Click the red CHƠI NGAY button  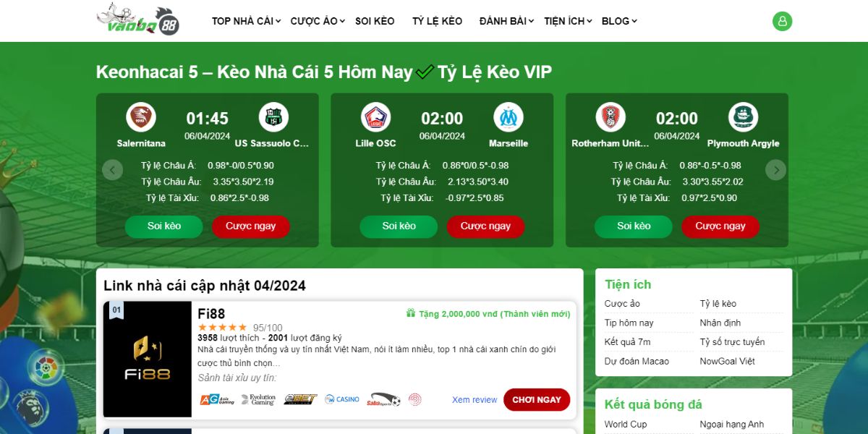[537, 399]
